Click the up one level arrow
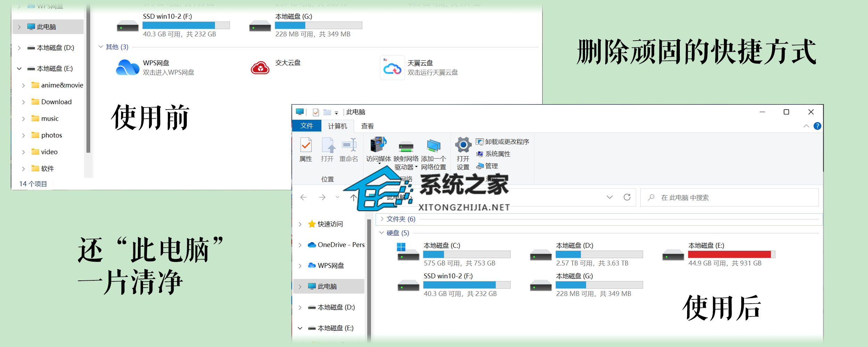Viewport: 868px width, 347px height. pyautogui.click(x=353, y=197)
